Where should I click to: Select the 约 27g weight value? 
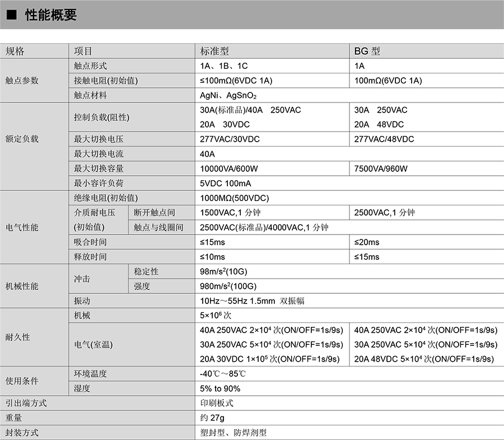[x=212, y=418]
